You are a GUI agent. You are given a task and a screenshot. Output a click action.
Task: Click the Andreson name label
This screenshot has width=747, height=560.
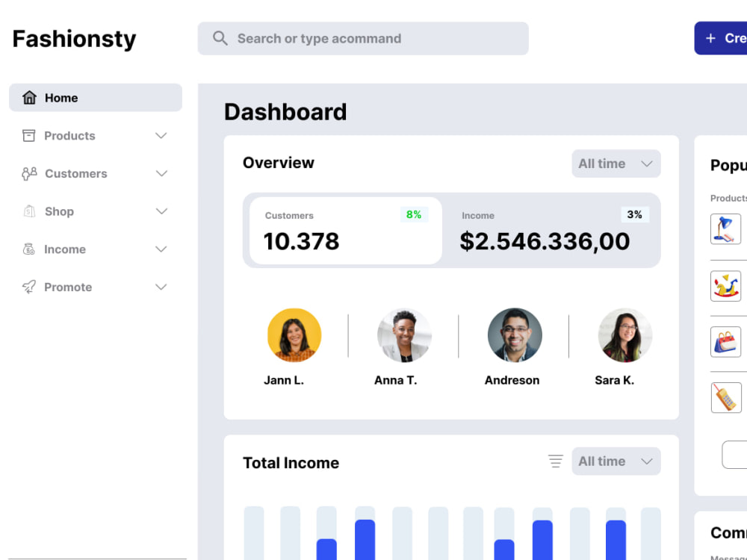pyautogui.click(x=512, y=380)
